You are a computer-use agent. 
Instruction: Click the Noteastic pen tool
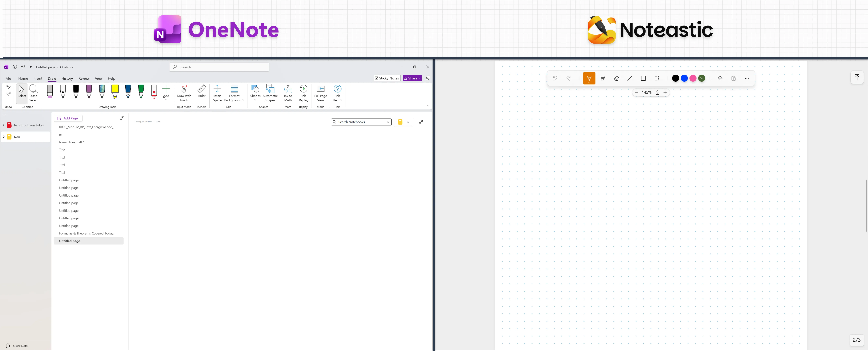(x=589, y=78)
